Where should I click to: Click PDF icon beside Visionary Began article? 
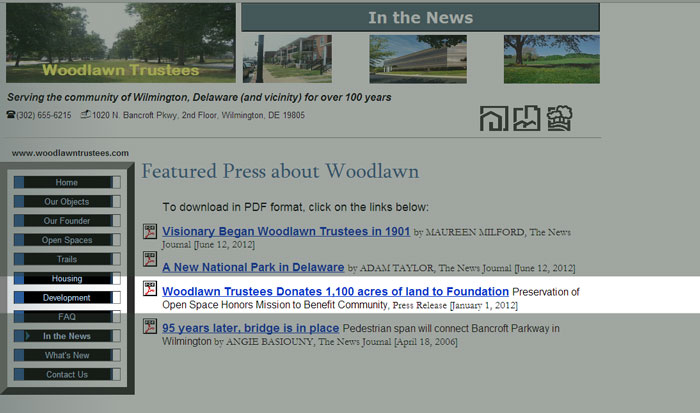[149, 233]
